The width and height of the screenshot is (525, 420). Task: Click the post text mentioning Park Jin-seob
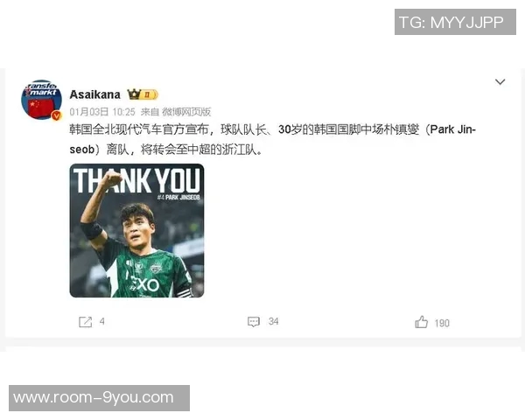click(x=272, y=139)
